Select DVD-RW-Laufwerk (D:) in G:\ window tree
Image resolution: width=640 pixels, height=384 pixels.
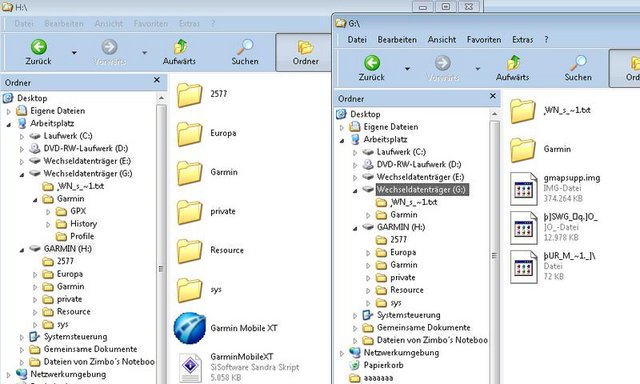click(418, 164)
